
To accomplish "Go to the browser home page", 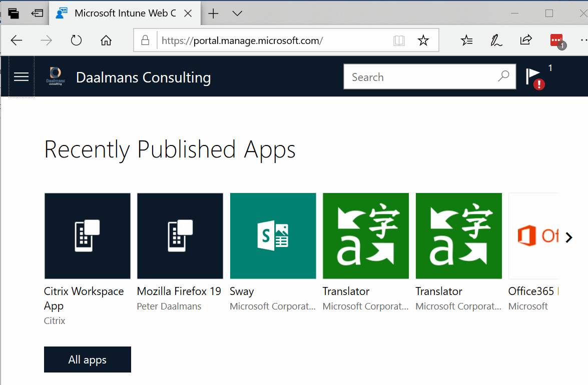I will (106, 40).
